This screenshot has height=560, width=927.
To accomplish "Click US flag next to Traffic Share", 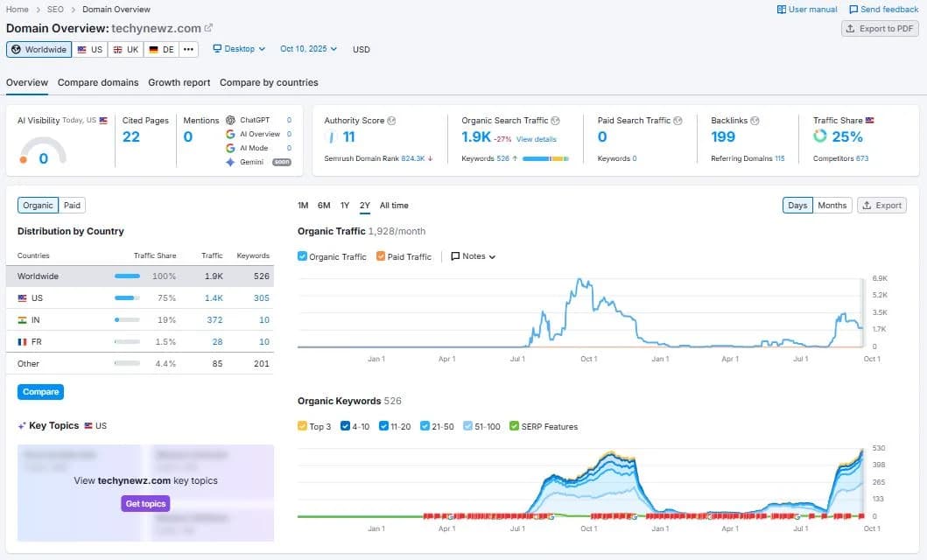I will coord(869,121).
